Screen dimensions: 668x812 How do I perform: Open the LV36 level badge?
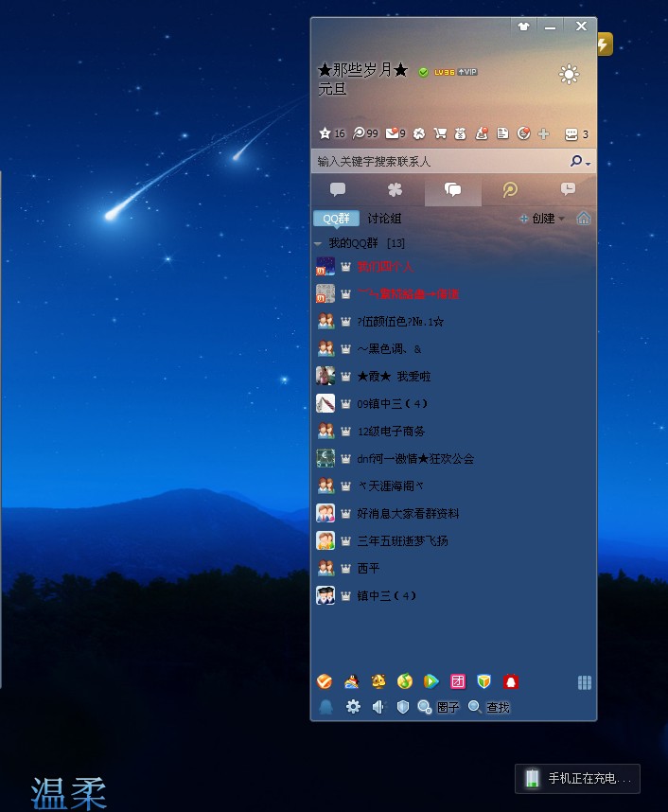point(445,72)
